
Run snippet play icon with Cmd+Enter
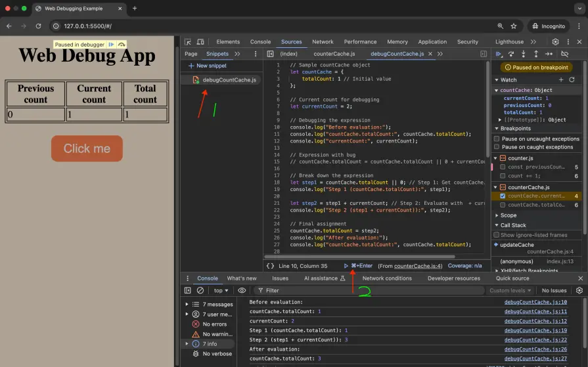point(346,266)
